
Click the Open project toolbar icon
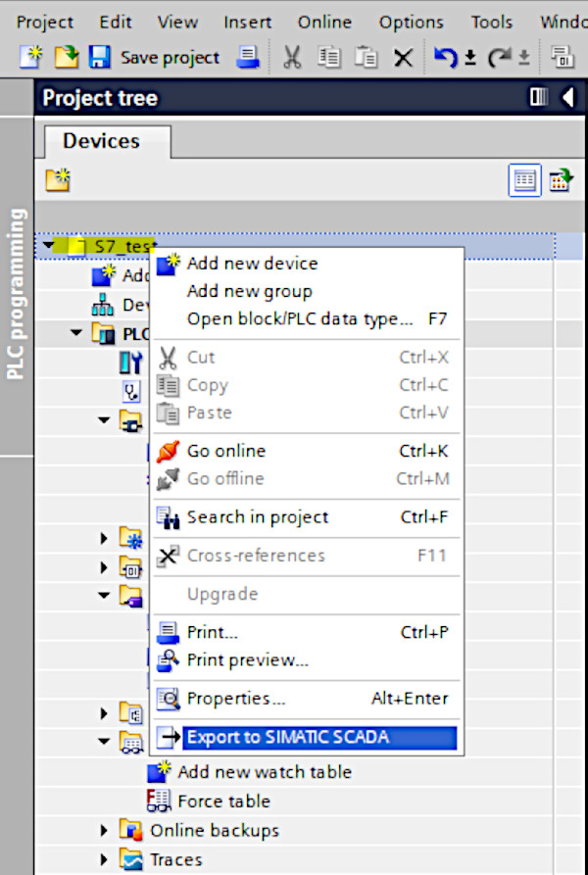click(x=66, y=57)
